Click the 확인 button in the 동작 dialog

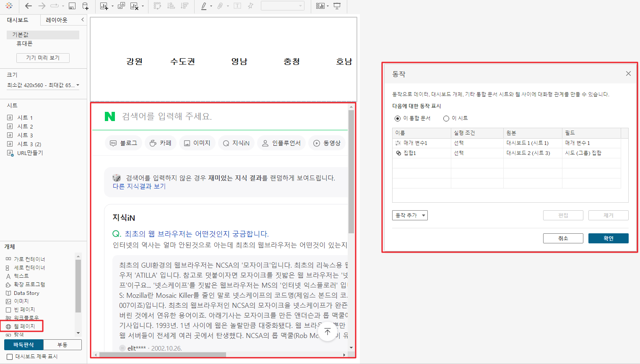click(x=608, y=238)
